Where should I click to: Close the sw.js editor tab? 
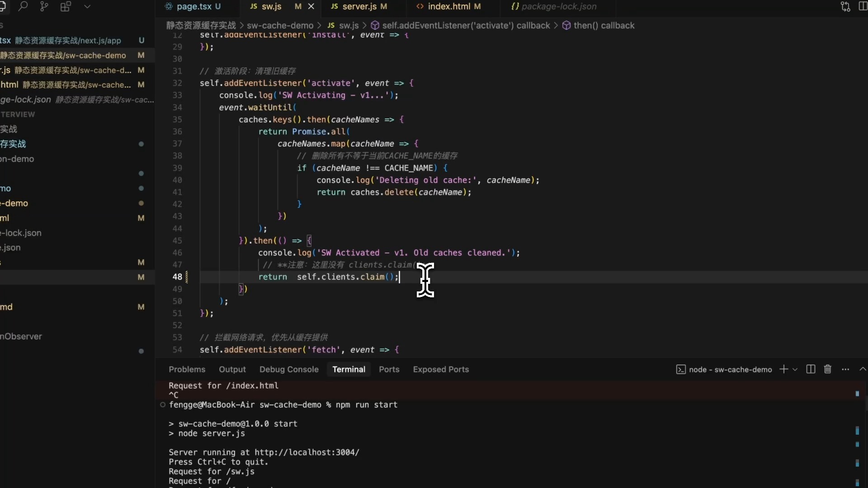tap(311, 6)
